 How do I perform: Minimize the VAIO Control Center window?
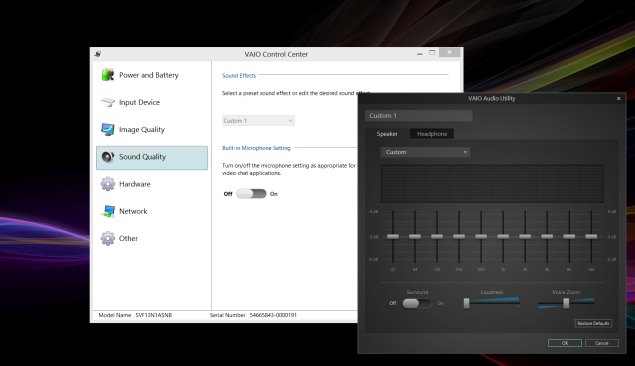[420, 53]
